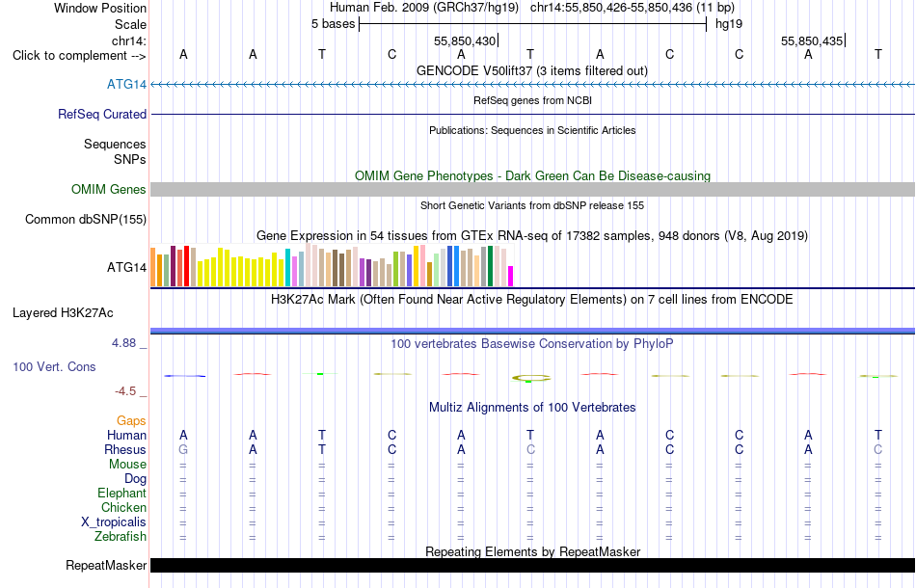Click the 'chr14:' base position label
916x588 pixels.
coord(128,41)
